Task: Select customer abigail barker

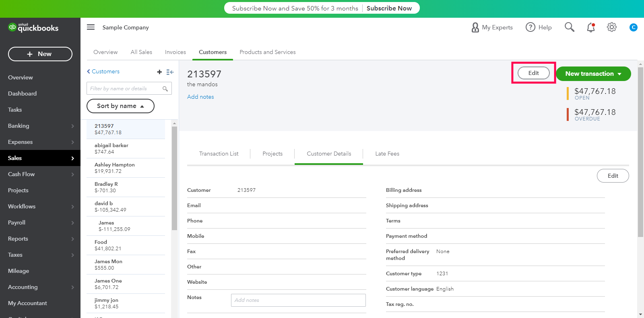Action: (x=126, y=149)
